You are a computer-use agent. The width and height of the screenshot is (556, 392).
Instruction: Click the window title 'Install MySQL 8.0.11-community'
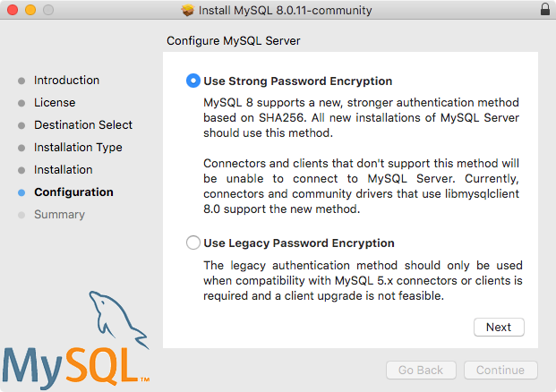click(286, 10)
